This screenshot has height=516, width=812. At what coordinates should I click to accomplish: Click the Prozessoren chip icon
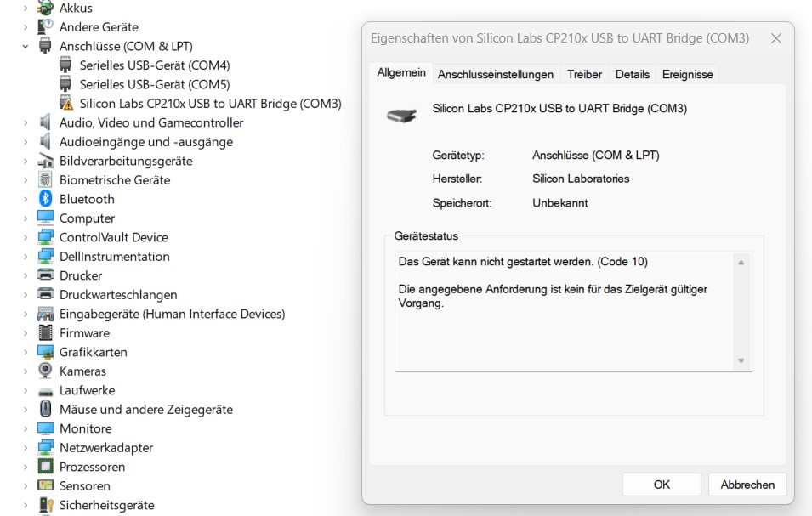tap(46, 467)
